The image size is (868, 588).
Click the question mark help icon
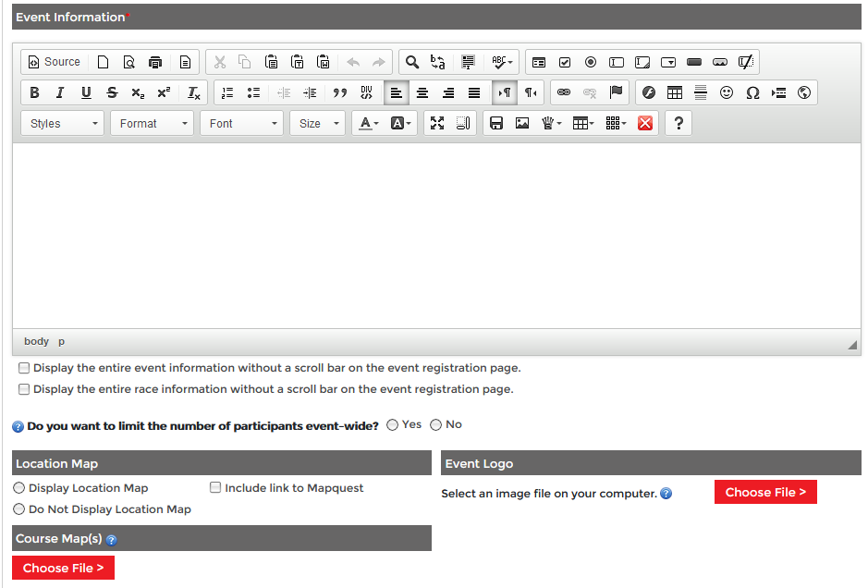[679, 123]
